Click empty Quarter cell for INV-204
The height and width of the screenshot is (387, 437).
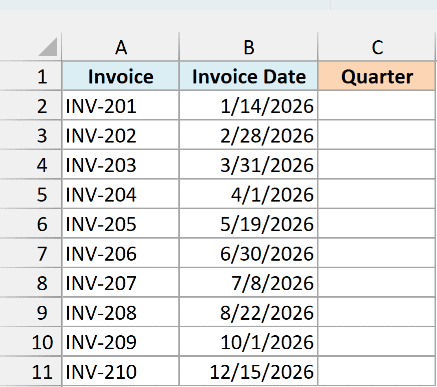tap(377, 194)
